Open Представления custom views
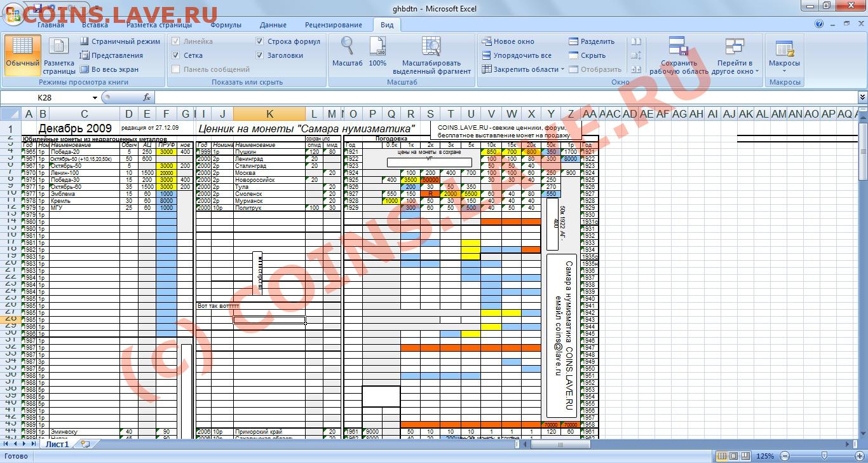This screenshot has width=868, height=463. click(x=111, y=55)
